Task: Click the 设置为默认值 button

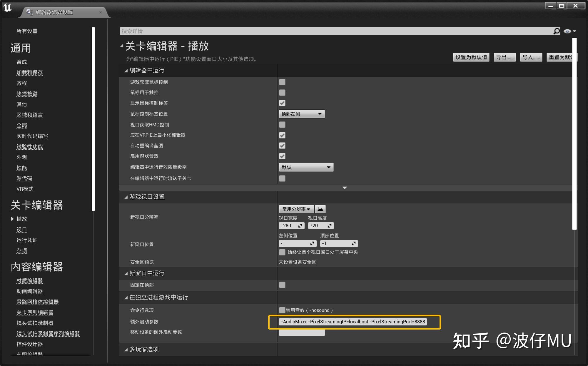Action: 471,57
